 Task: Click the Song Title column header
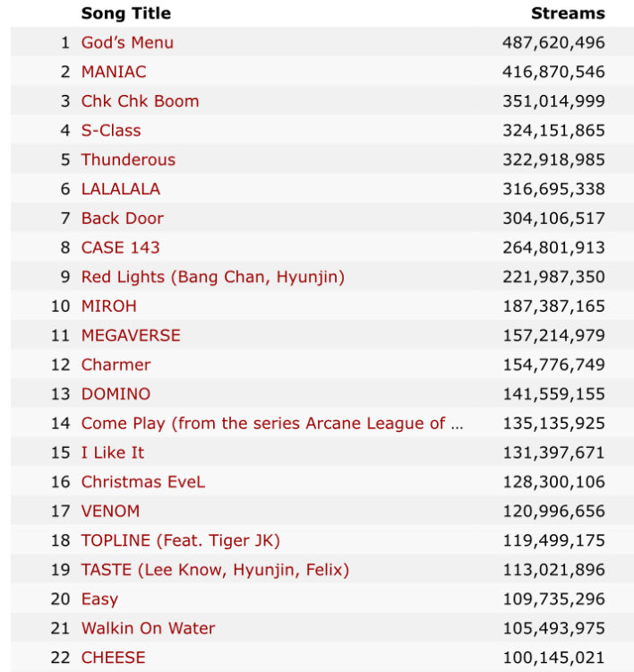[125, 13]
